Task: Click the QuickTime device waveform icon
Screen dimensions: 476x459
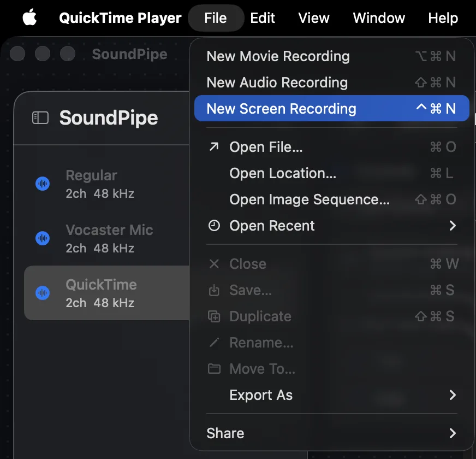Action: tap(43, 293)
